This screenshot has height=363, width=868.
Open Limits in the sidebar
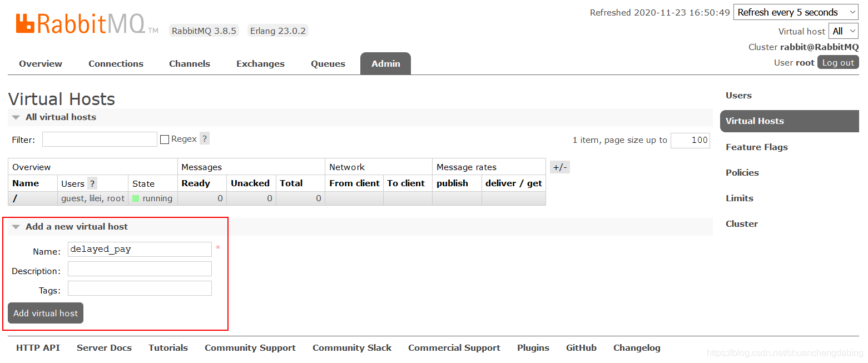[740, 198]
